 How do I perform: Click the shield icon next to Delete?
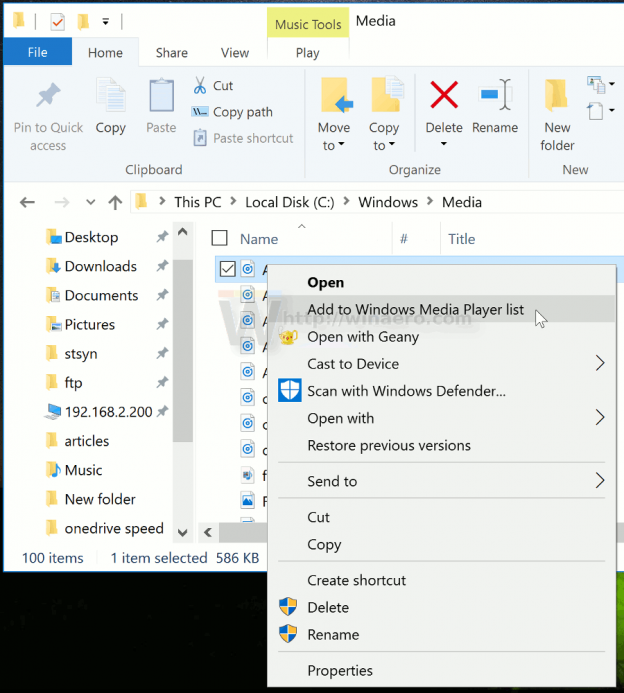click(x=288, y=607)
